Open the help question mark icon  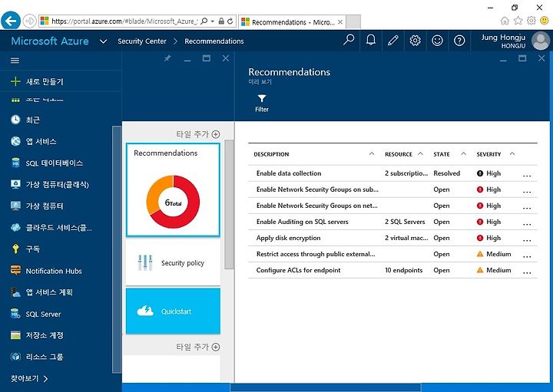459,41
